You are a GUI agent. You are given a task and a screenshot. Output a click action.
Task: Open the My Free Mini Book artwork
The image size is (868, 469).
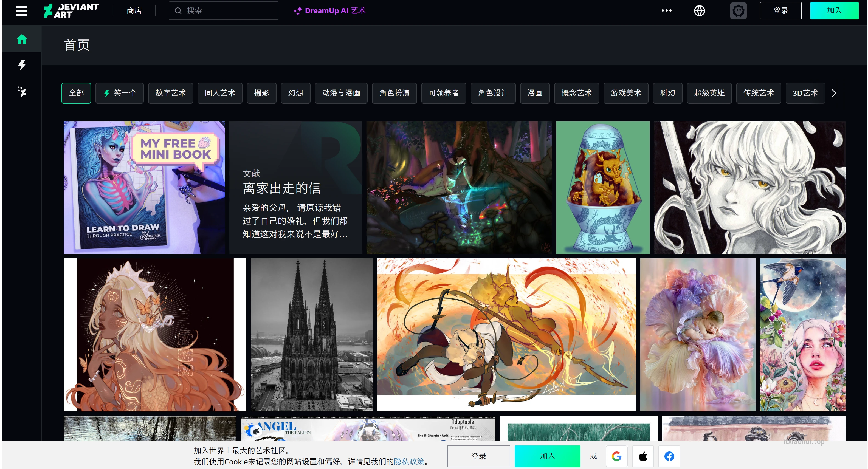coord(144,187)
